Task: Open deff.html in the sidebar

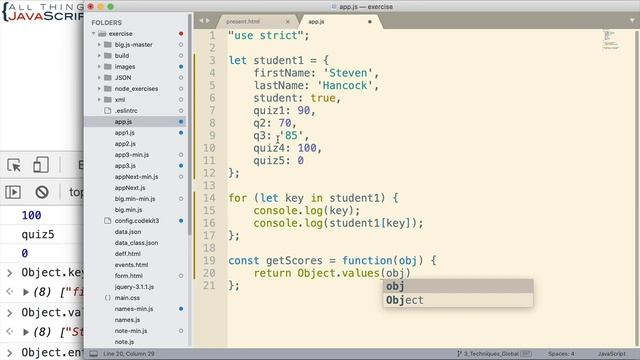Action: click(127, 254)
